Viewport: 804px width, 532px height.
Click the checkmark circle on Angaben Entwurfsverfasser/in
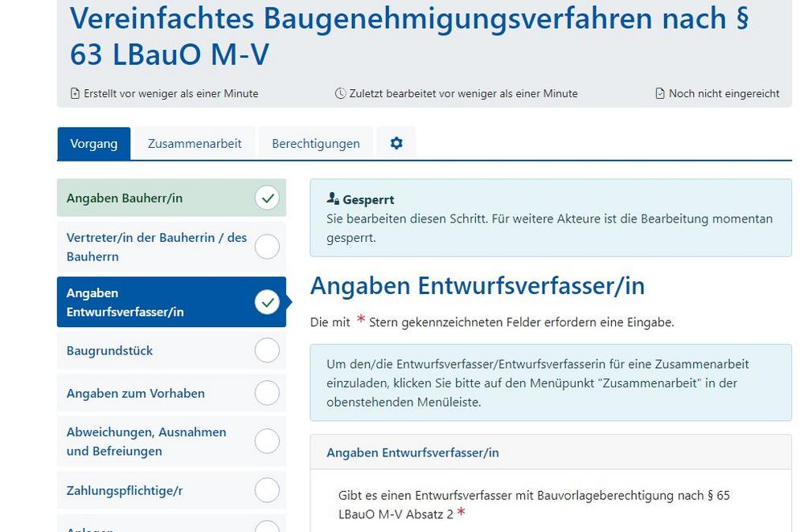pyautogui.click(x=267, y=302)
